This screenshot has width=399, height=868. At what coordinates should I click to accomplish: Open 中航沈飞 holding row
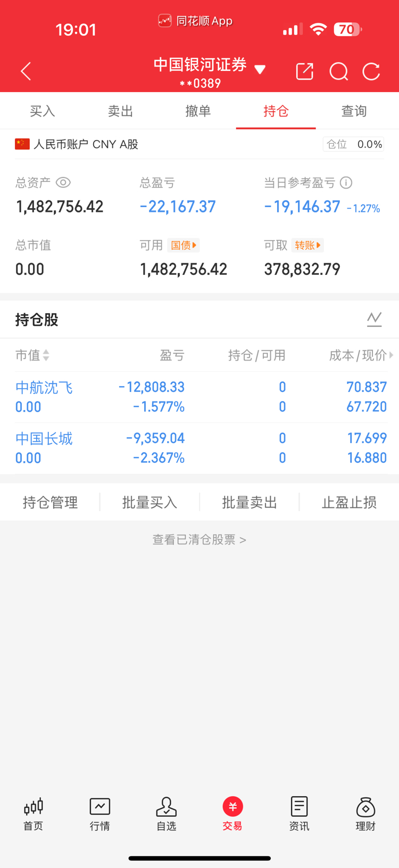(199, 397)
